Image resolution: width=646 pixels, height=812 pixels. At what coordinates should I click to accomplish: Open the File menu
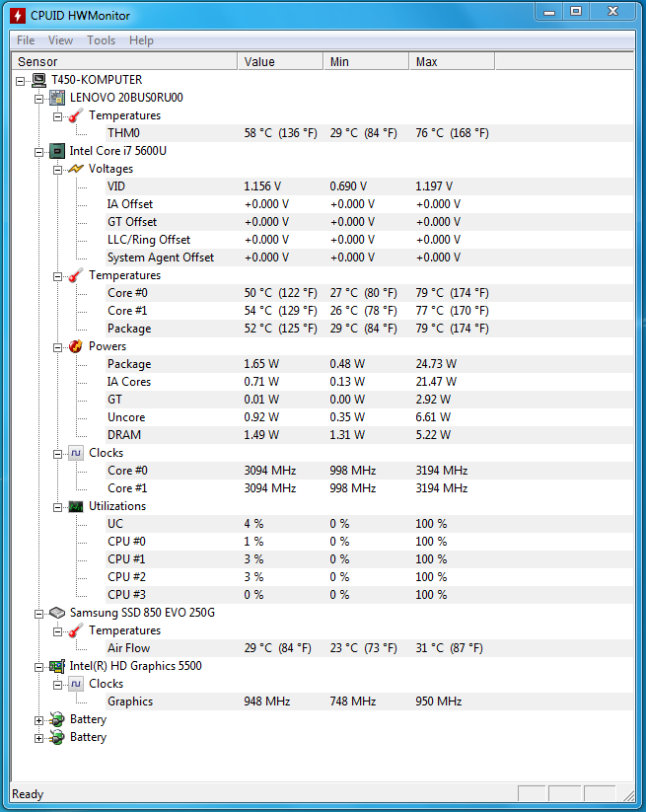pyautogui.click(x=26, y=40)
